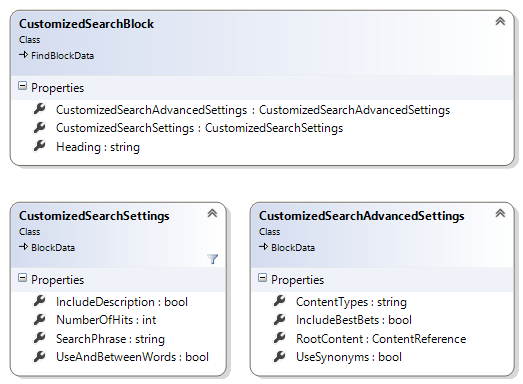523x384 pixels.
Task: Select the SearchPhrase : string property
Action: [x=110, y=339]
